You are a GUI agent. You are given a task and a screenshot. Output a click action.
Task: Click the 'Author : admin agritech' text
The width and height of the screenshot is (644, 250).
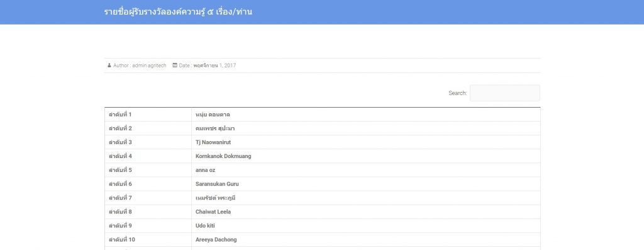tap(140, 65)
